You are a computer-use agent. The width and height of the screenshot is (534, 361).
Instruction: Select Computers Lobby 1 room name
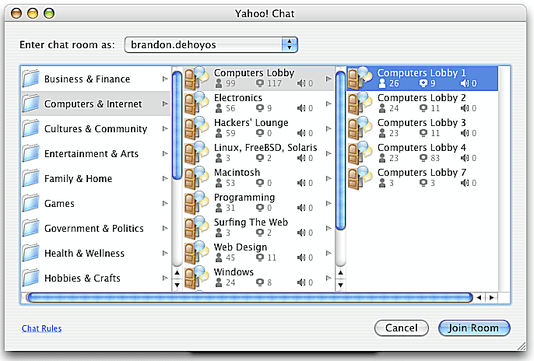tap(421, 73)
